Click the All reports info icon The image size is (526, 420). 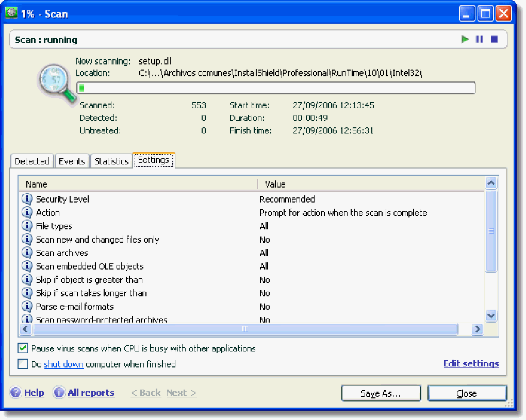tap(59, 392)
